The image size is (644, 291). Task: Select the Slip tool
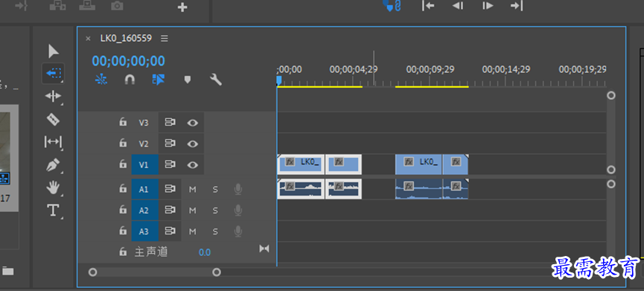(x=53, y=142)
